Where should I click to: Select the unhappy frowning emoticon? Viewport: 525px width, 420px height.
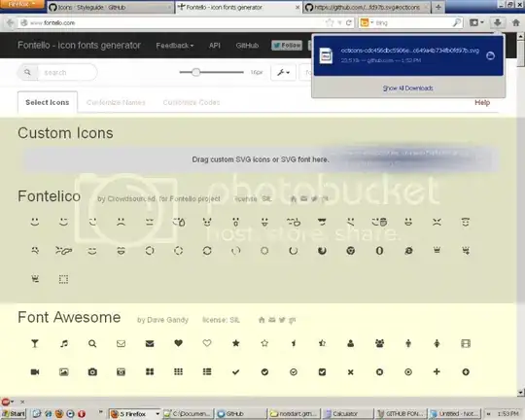click(x=121, y=222)
